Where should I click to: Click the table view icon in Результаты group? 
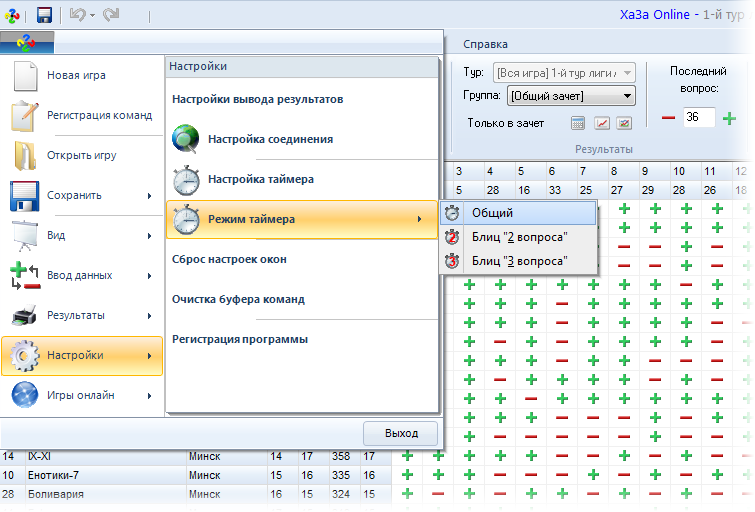tap(578, 123)
